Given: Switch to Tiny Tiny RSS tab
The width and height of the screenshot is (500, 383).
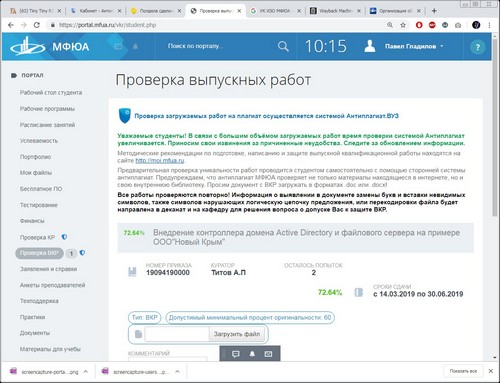Looking at the screenshot, I should coord(36,11).
